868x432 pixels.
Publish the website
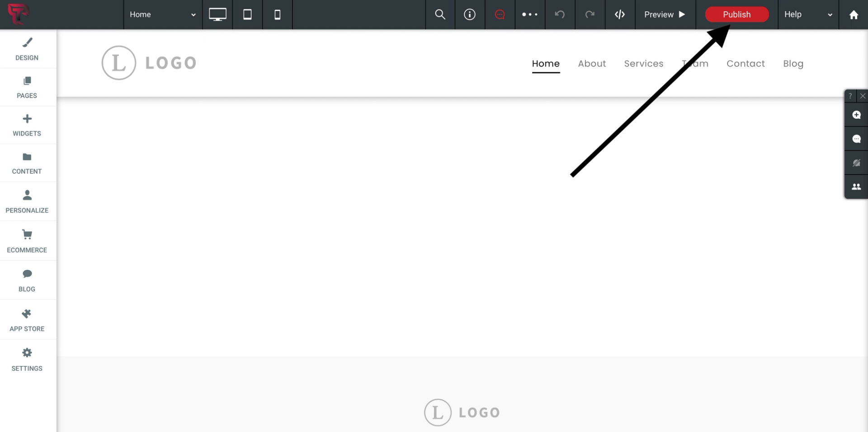click(x=737, y=14)
